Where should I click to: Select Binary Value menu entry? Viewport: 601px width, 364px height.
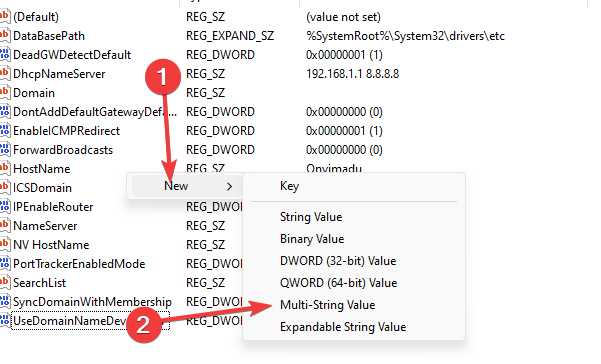[x=312, y=239]
